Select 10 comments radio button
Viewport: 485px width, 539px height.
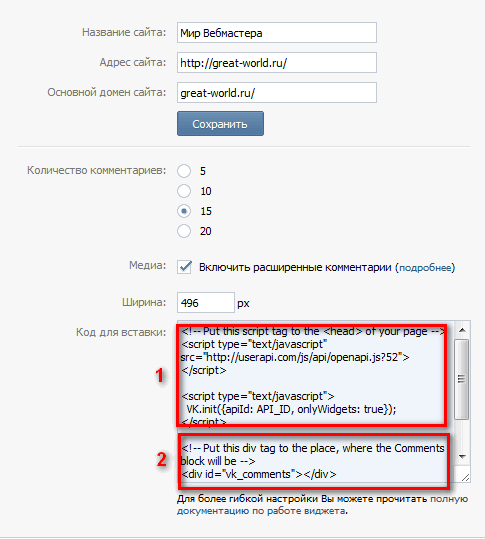pos(184,191)
